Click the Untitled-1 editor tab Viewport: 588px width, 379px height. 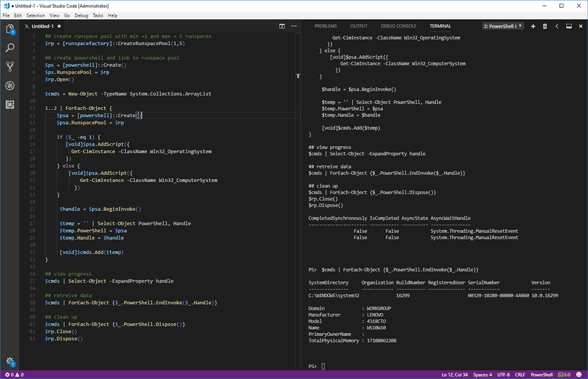point(42,26)
